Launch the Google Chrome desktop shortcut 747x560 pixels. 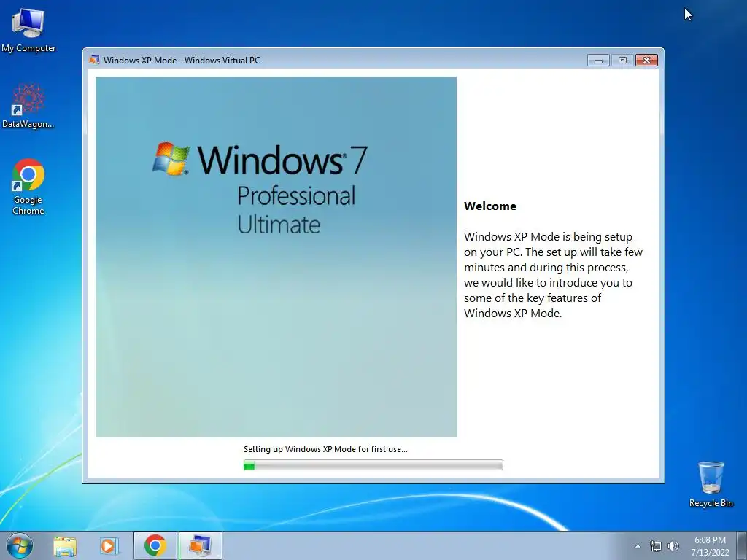pos(28,186)
